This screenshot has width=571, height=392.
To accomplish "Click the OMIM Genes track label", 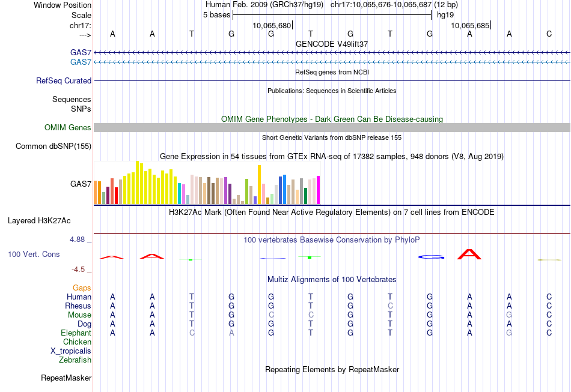I will click(67, 128).
